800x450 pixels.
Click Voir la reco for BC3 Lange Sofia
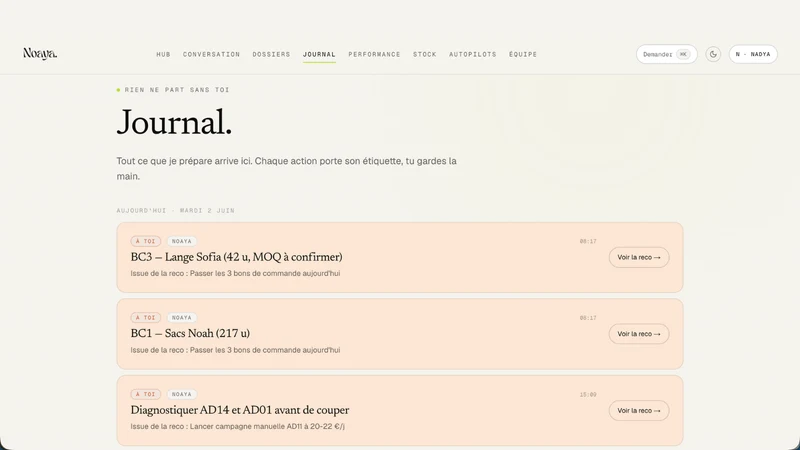pos(639,257)
